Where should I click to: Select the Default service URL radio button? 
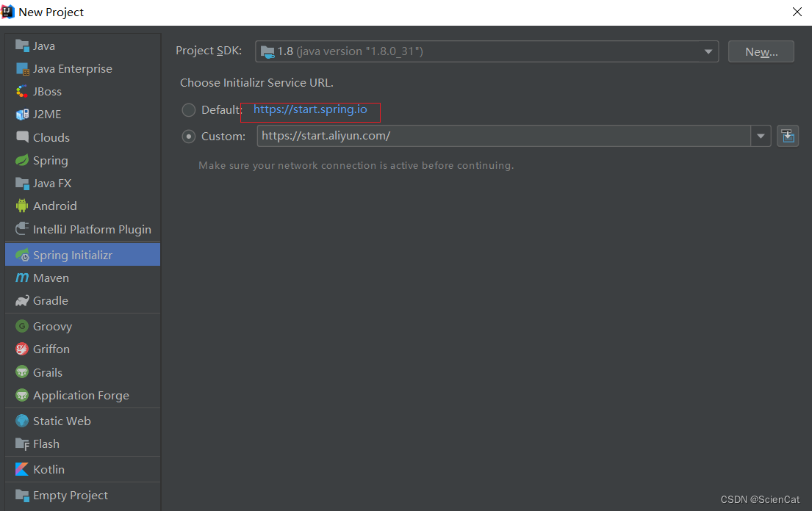tap(189, 109)
